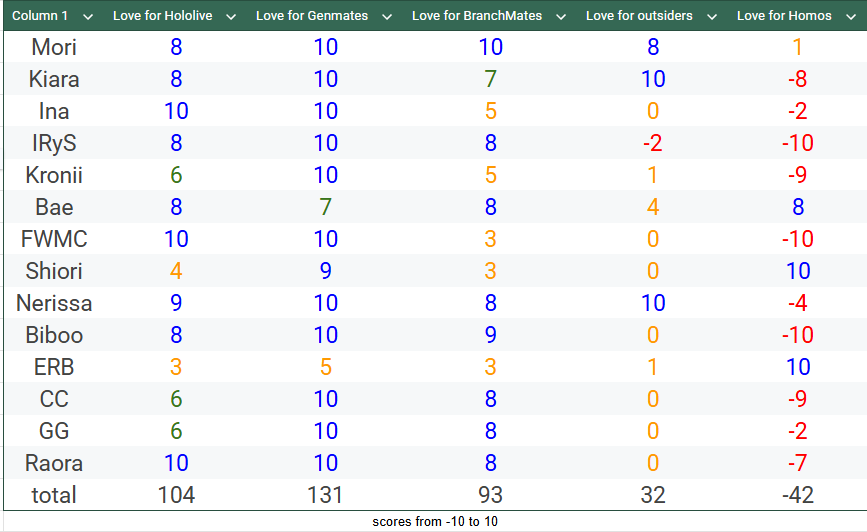Open the Column 1 filter dropdown
The image size is (867, 532).
87,17
